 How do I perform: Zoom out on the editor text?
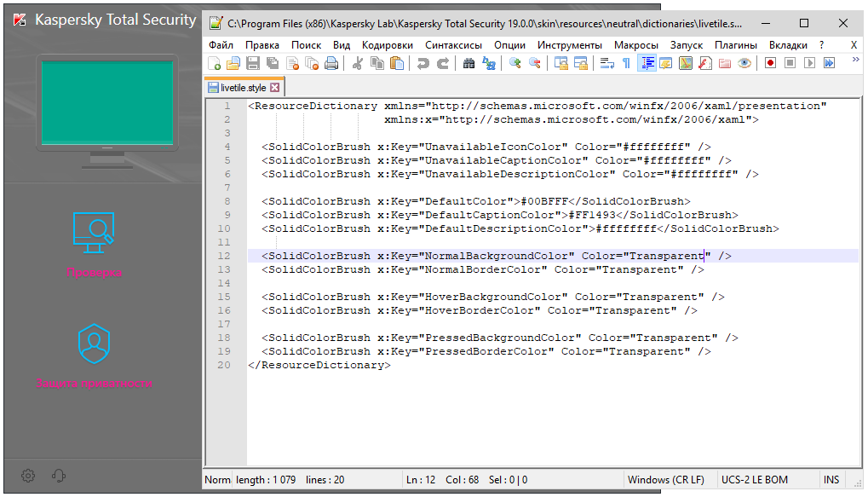pos(535,63)
